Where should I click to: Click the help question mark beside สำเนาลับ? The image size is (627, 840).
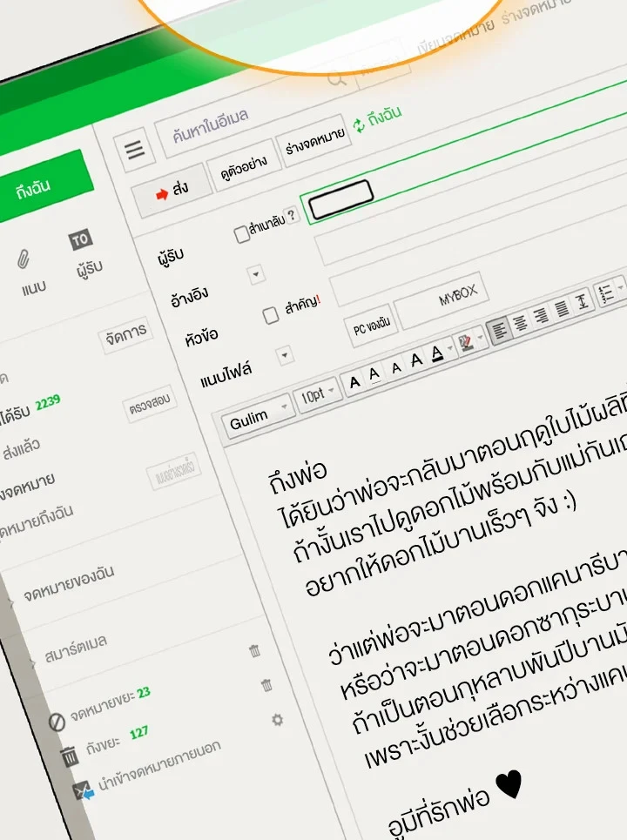[293, 215]
